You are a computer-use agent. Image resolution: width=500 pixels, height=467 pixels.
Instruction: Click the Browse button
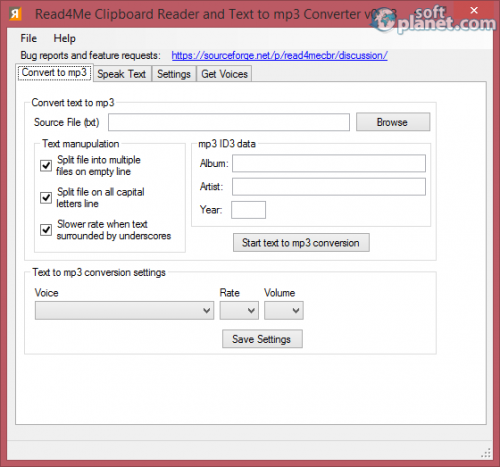[x=393, y=122]
